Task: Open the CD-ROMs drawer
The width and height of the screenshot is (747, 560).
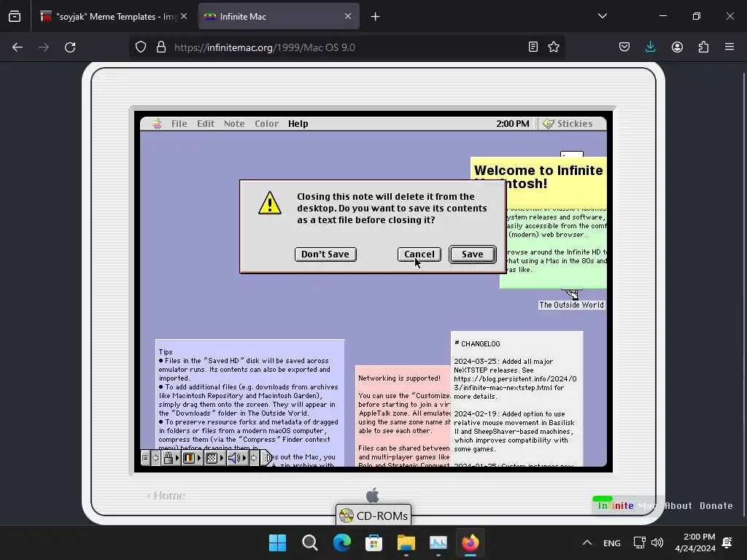Action: tap(373, 516)
